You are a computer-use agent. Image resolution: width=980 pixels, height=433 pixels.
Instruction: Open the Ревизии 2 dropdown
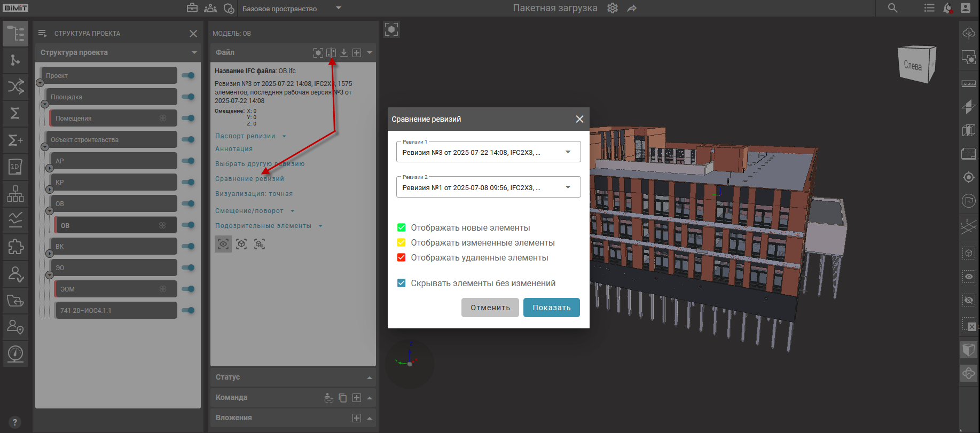point(488,187)
